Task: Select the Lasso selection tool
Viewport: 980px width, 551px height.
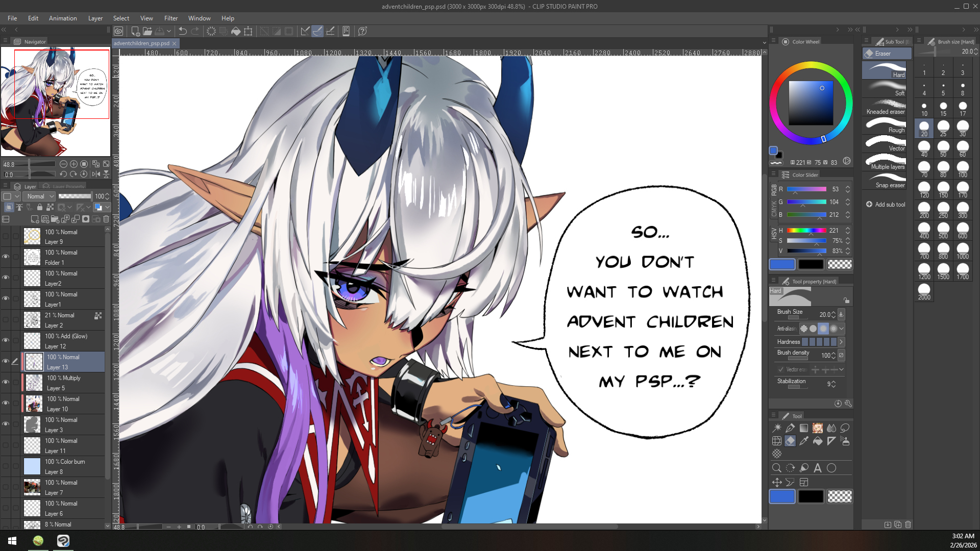Action: pyautogui.click(x=845, y=428)
